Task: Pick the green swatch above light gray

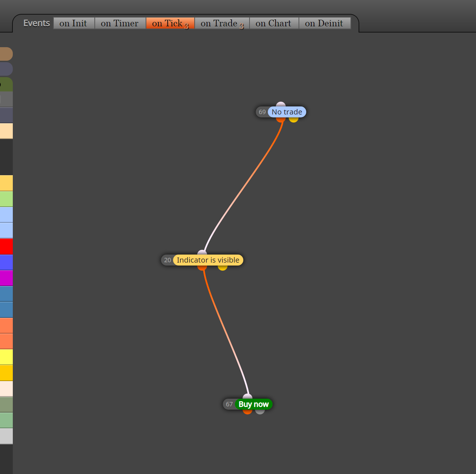Action: pyautogui.click(x=6, y=420)
